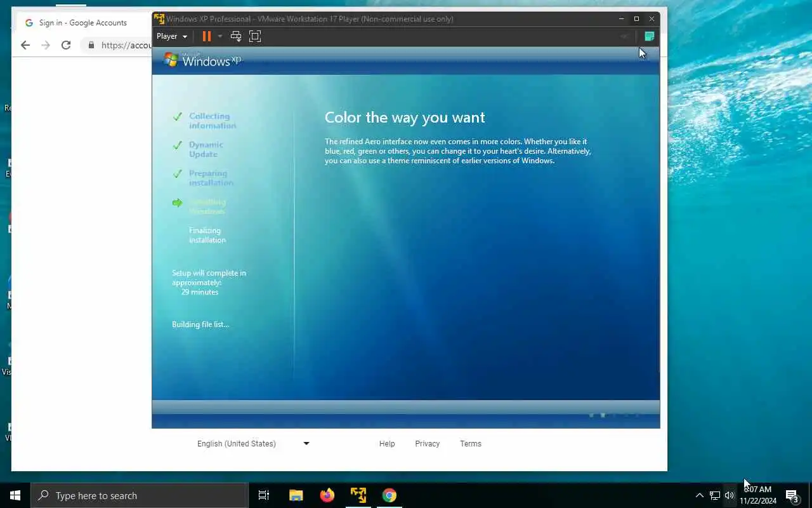The height and width of the screenshot is (508, 812).
Task: Go back in Chrome window
Action: click(x=25, y=45)
